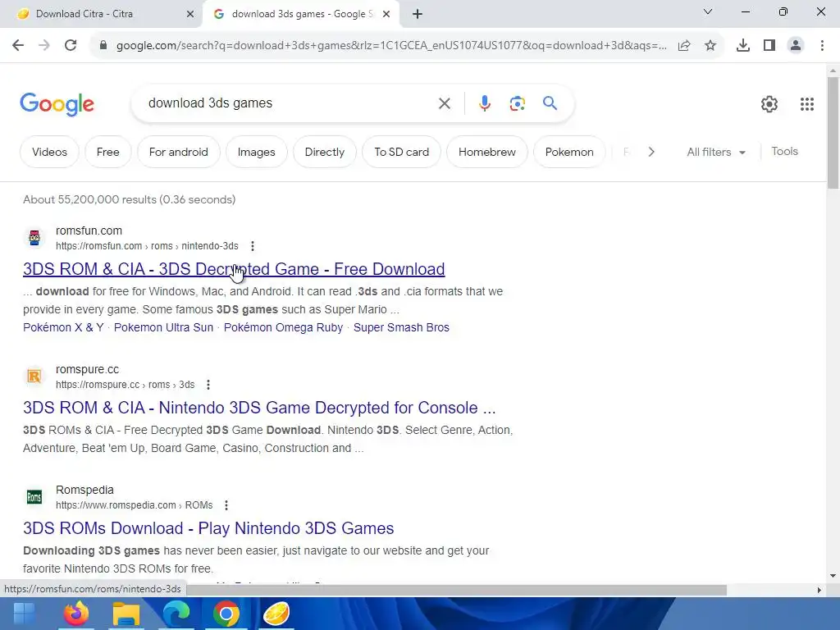The width and height of the screenshot is (840, 630).
Task: Select the For android filter chip
Action: tap(178, 152)
